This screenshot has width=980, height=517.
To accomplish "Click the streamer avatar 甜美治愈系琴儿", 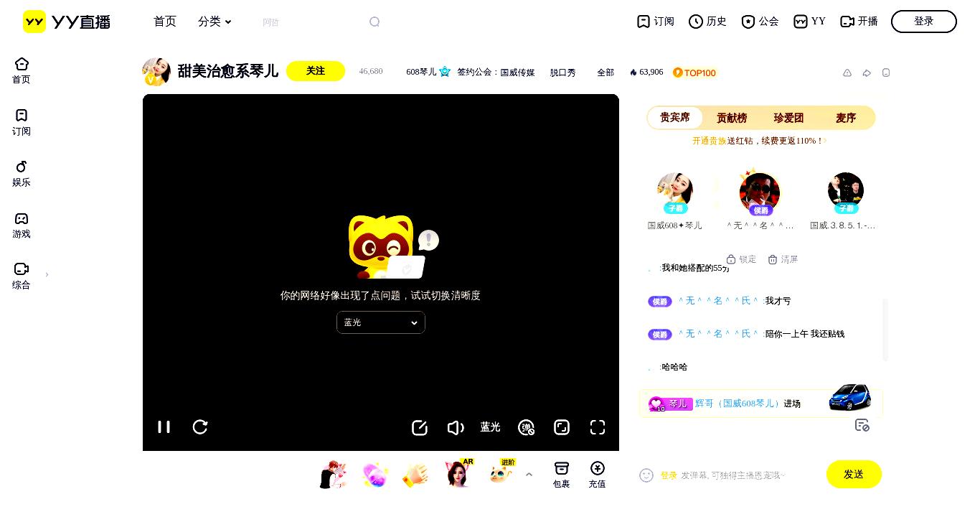I will pyautogui.click(x=156, y=72).
